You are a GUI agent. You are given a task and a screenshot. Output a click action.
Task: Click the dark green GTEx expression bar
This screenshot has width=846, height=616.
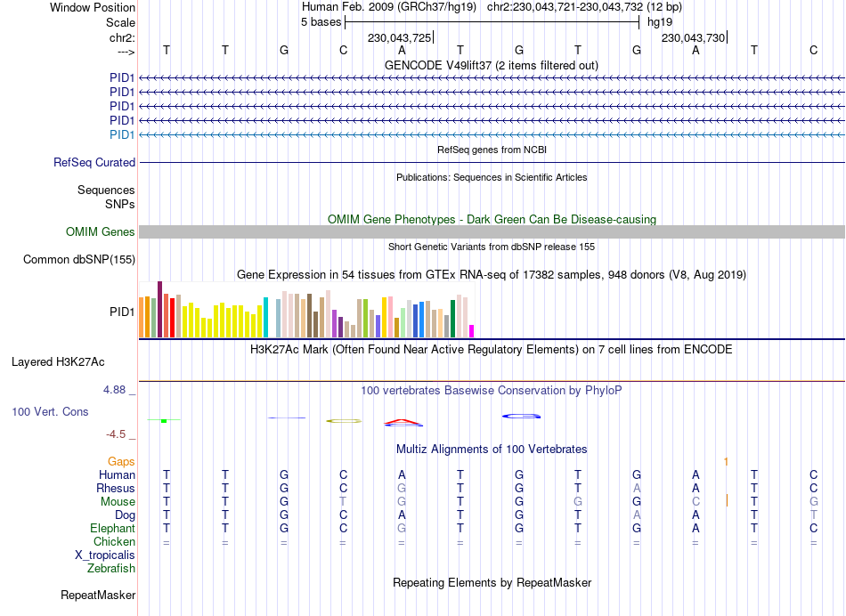(452, 319)
